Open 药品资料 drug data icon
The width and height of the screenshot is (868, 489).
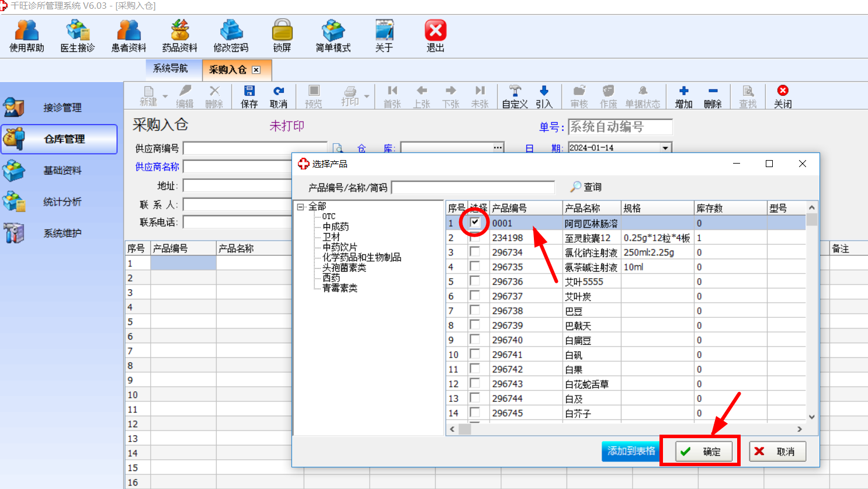[x=179, y=36]
